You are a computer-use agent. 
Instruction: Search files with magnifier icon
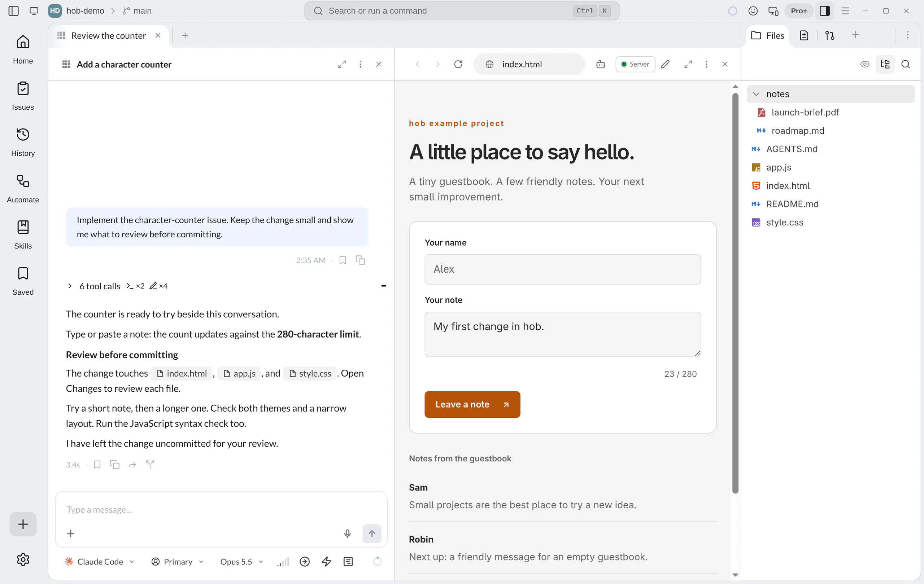[x=905, y=64]
